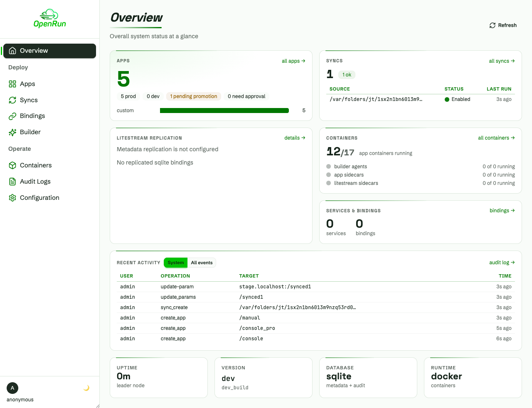
Task: Go to Audit Logs
Action: tap(49, 182)
